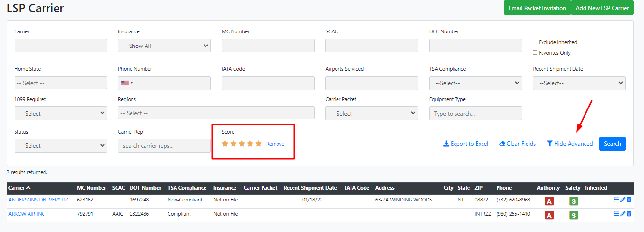
Task: Focus the MC Number input field
Action: 268,46
